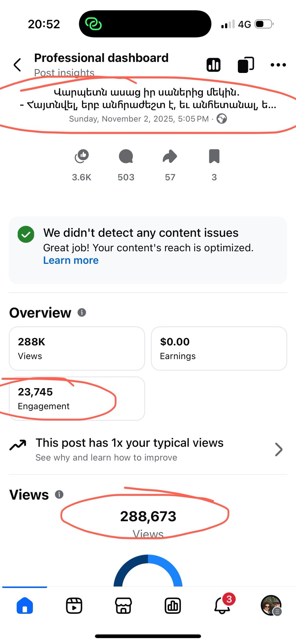
Task: Tap the info icon beside Overview
Action: click(82, 313)
